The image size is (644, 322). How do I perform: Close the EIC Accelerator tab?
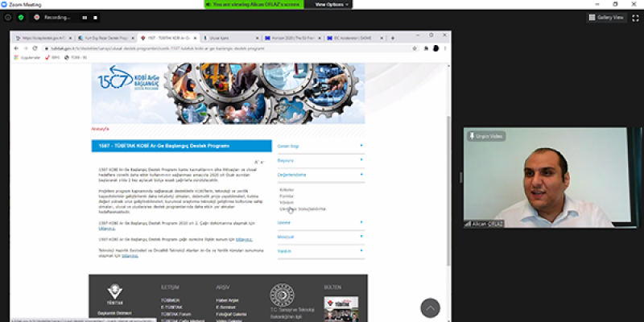tap(382, 38)
